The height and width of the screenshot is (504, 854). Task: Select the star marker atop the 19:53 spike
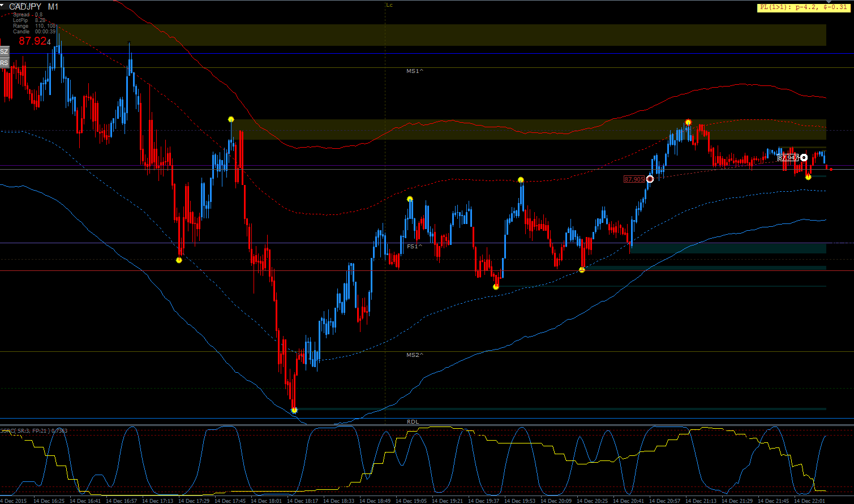click(x=521, y=180)
